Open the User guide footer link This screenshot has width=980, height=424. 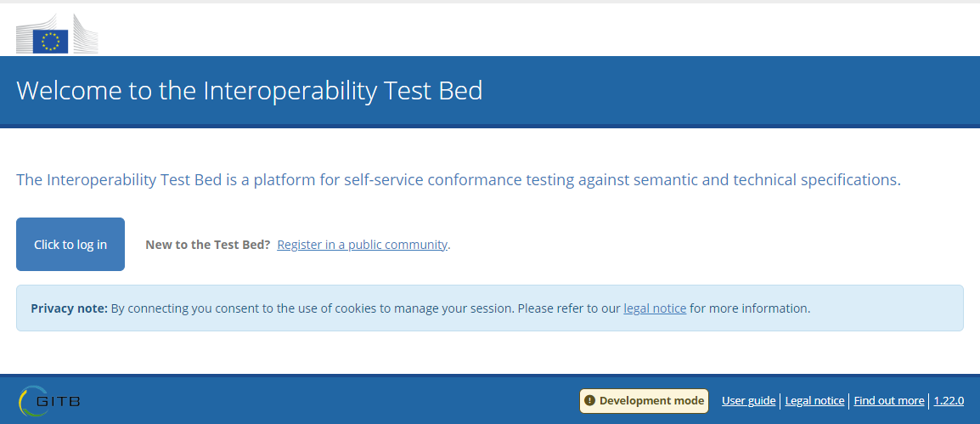coord(749,401)
